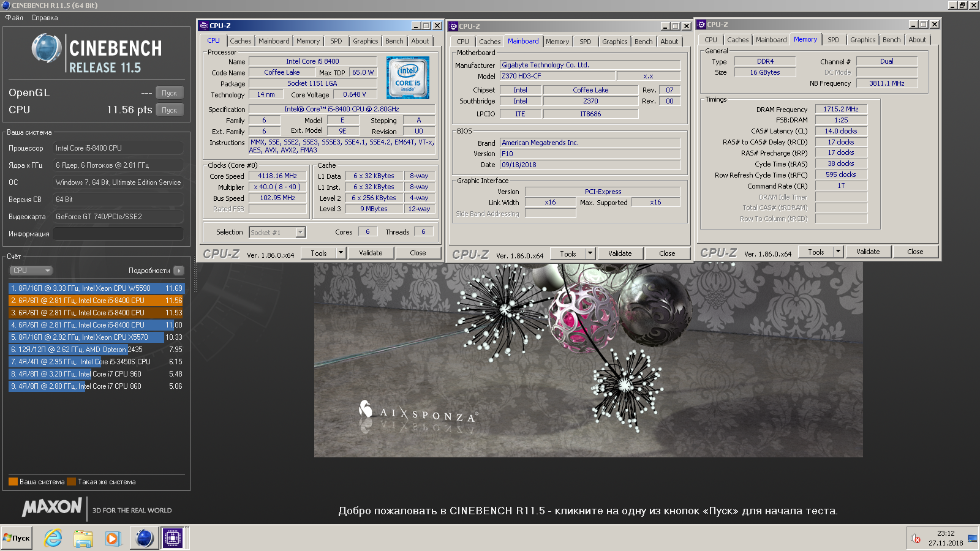
Task: Click Validate in first CPU-Z window
Action: 371,253
